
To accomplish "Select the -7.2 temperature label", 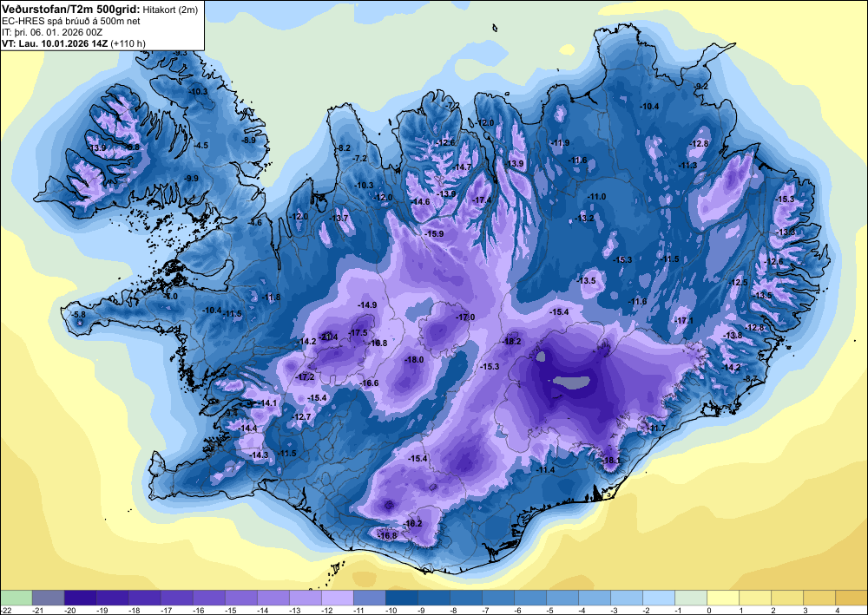I will tap(360, 158).
